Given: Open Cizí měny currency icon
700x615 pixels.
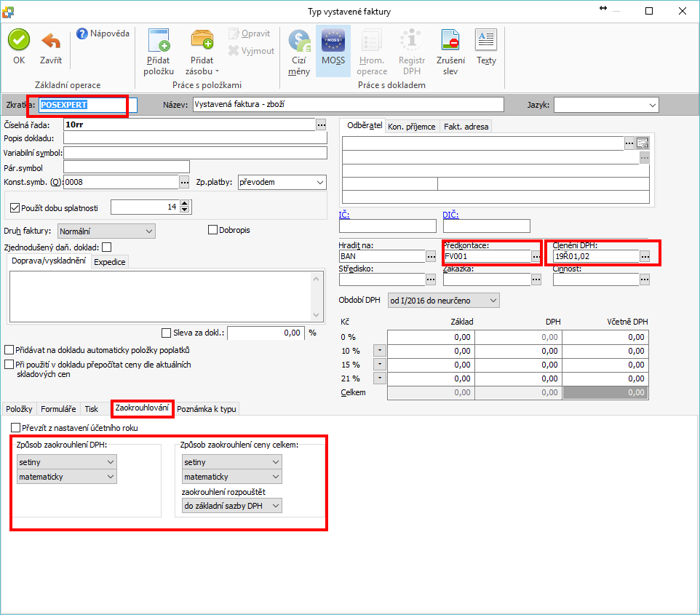Looking at the screenshot, I should (299, 41).
